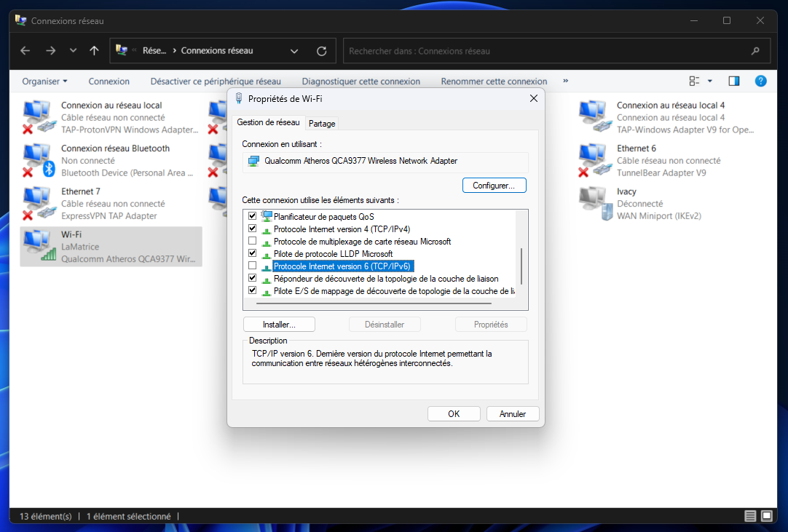
Task: Open the help question mark icon
Action: [x=761, y=81]
